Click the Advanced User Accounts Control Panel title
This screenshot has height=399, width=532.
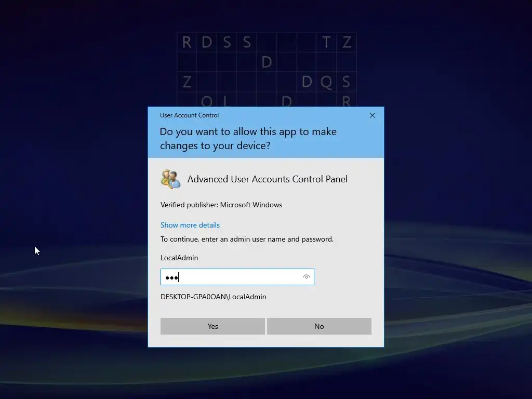[x=268, y=179]
